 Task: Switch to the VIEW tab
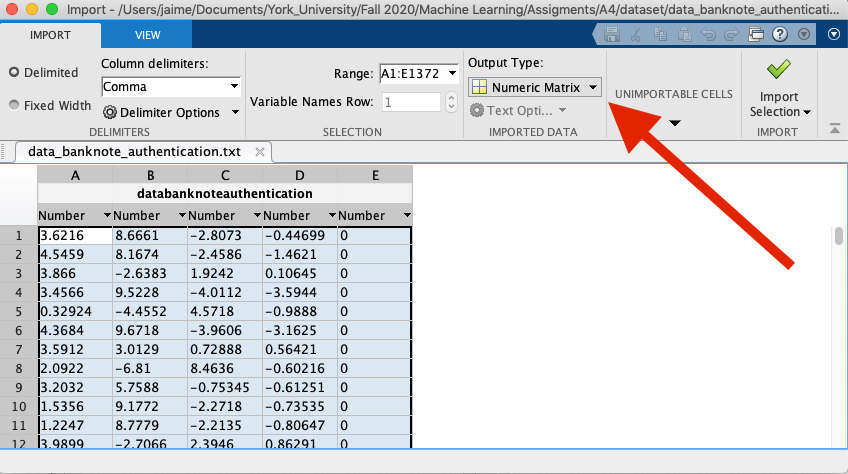coord(147,35)
